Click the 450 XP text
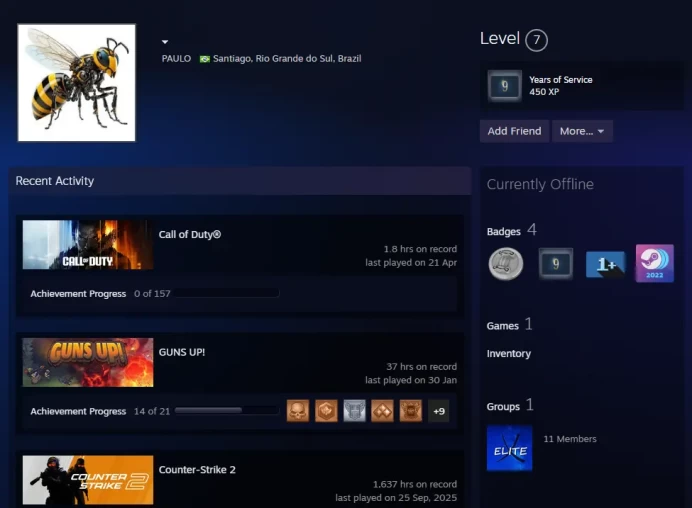 click(x=544, y=92)
